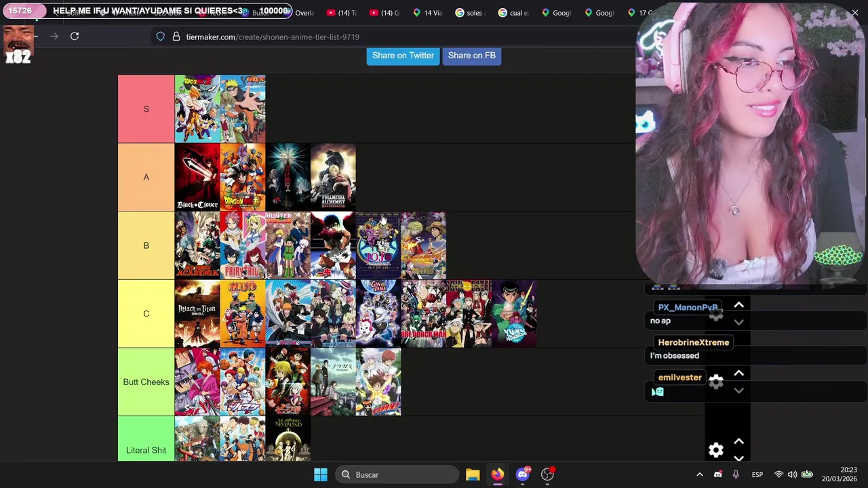Switch to the 14 Via maps tab
The image size is (868, 488).
click(427, 13)
